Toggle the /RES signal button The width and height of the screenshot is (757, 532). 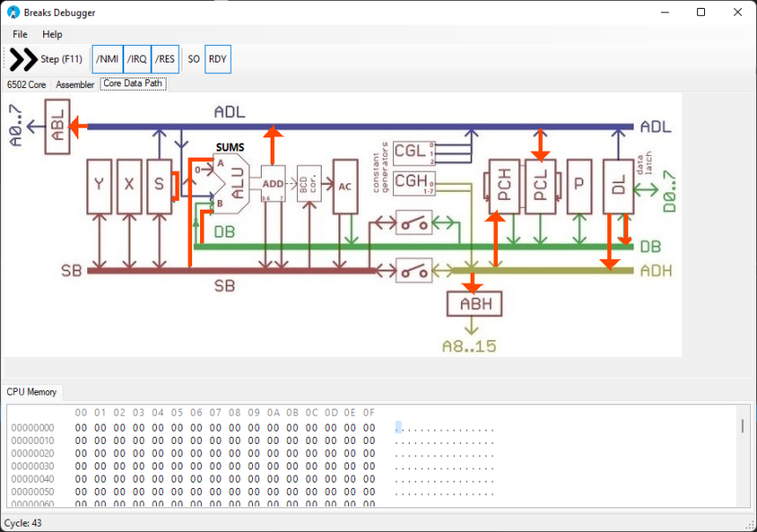click(x=165, y=60)
